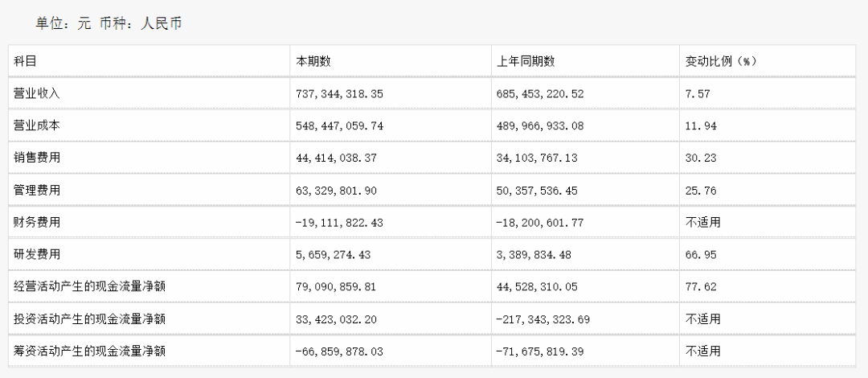Select last-year value -217,343,323.69

coord(543,319)
